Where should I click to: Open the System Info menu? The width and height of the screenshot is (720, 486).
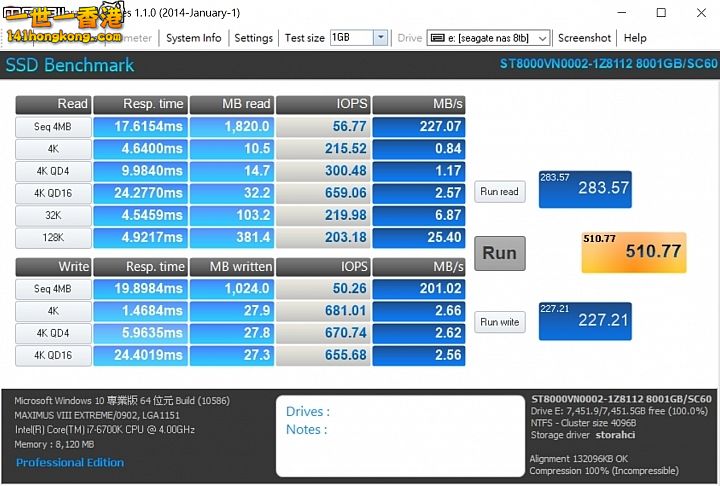193,38
